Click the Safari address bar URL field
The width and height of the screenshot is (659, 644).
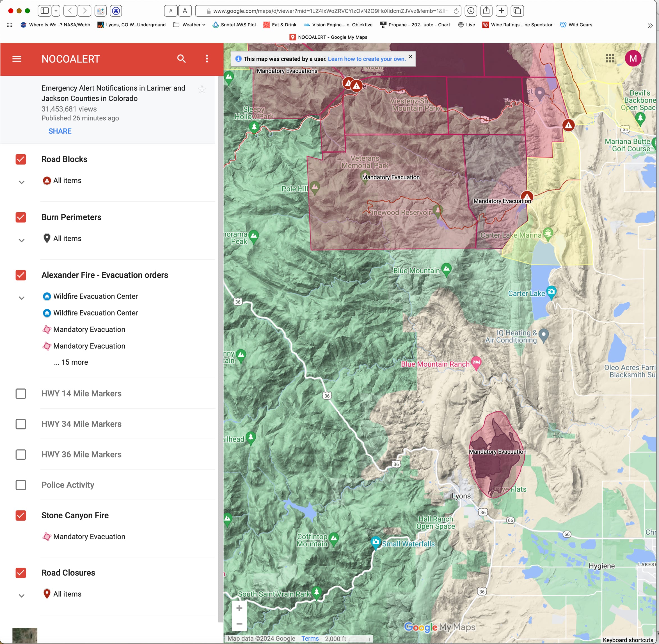click(328, 11)
